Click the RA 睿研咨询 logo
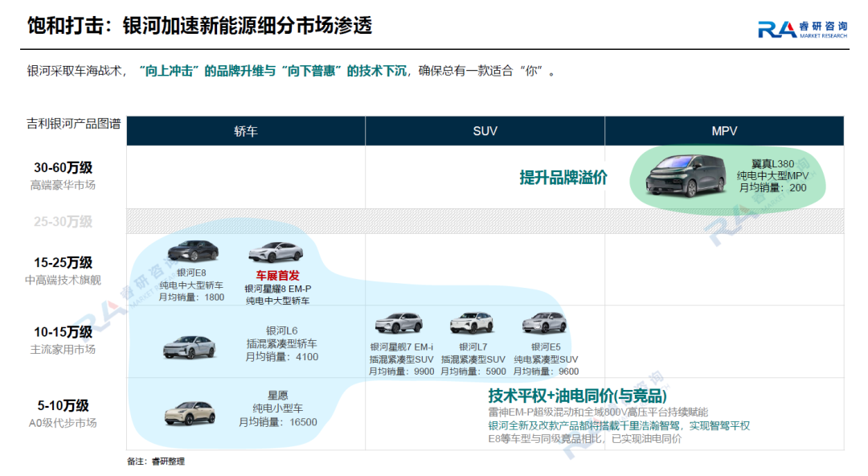This screenshot has height=476, width=868. [802, 30]
